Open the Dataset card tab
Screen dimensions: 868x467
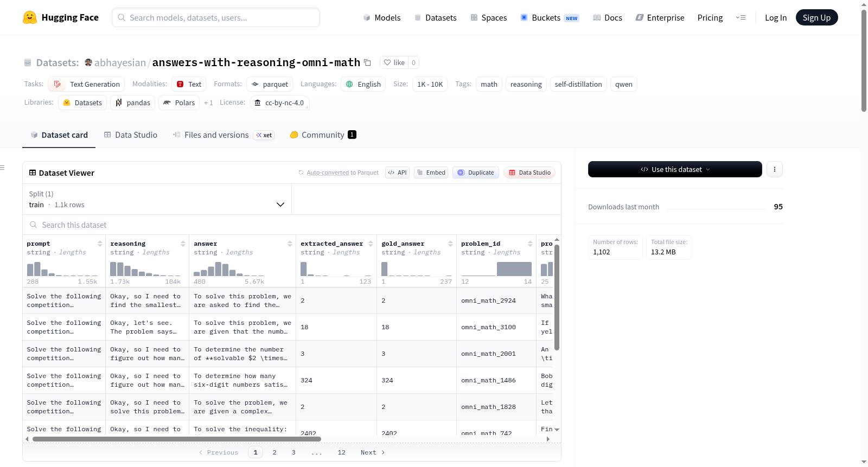pyautogui.click(x=59, y=135)
